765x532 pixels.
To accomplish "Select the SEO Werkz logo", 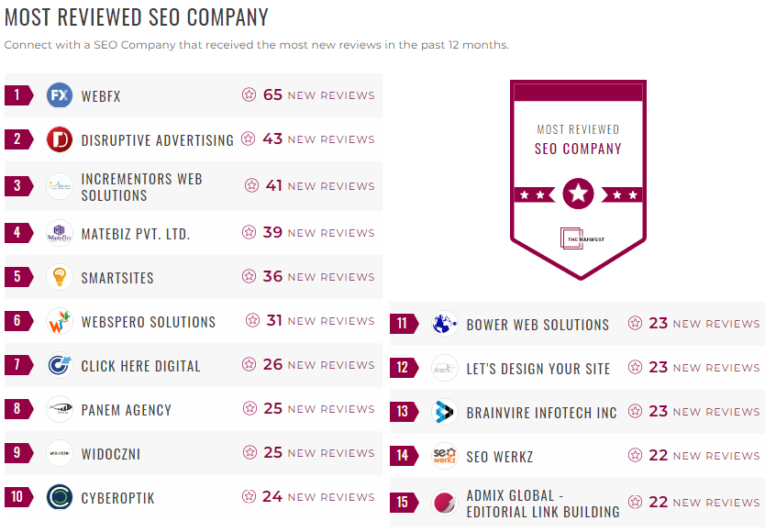I will (x=444, y=456).
